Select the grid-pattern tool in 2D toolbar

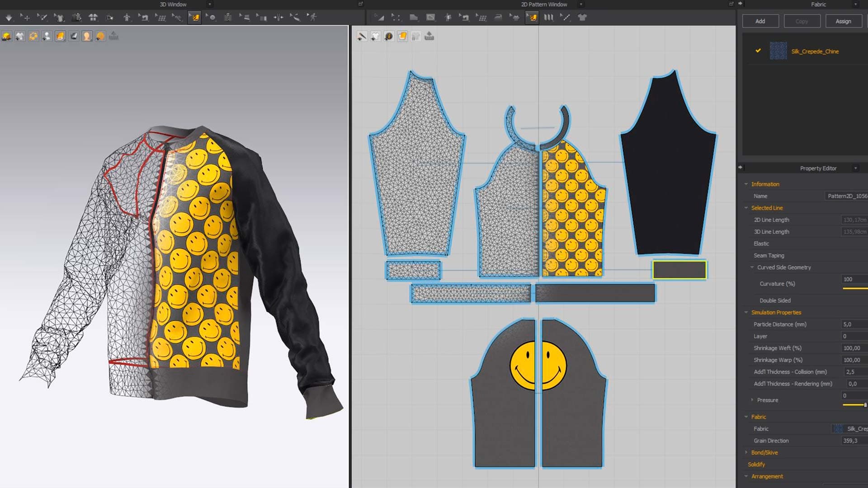coord(481,18)
